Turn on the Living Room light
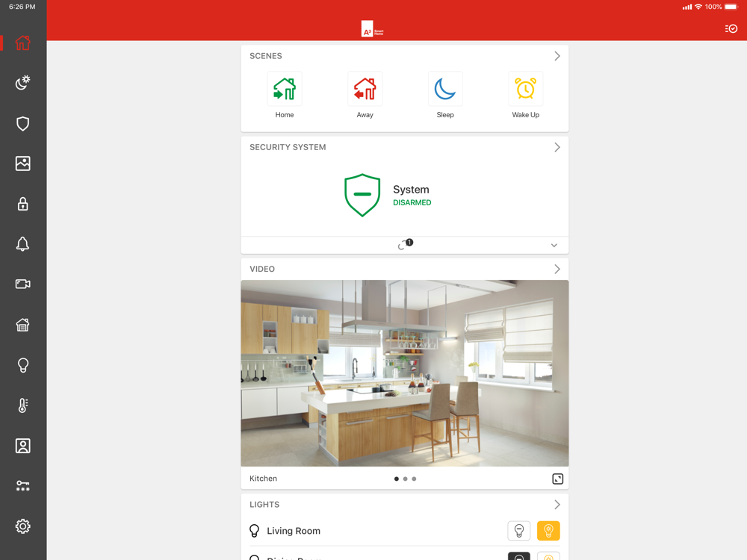 tap(548, 531)
